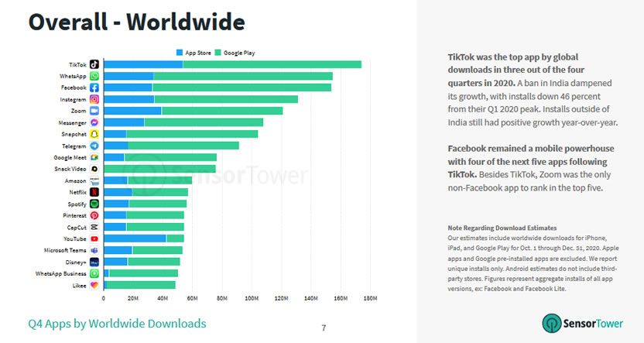644x343 pixels.
Task: Click the Overall - Worldwide heading
Action: tap(137, 22)
